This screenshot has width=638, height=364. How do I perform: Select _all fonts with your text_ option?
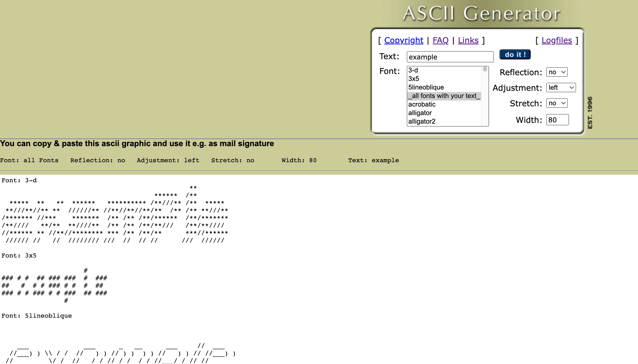(x=444, y=96)
